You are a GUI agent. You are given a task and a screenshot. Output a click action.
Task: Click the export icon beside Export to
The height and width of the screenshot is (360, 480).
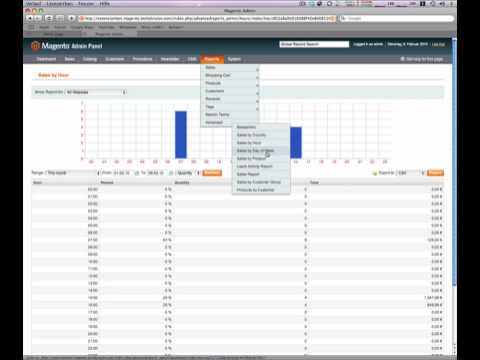[x=375, y=173]
